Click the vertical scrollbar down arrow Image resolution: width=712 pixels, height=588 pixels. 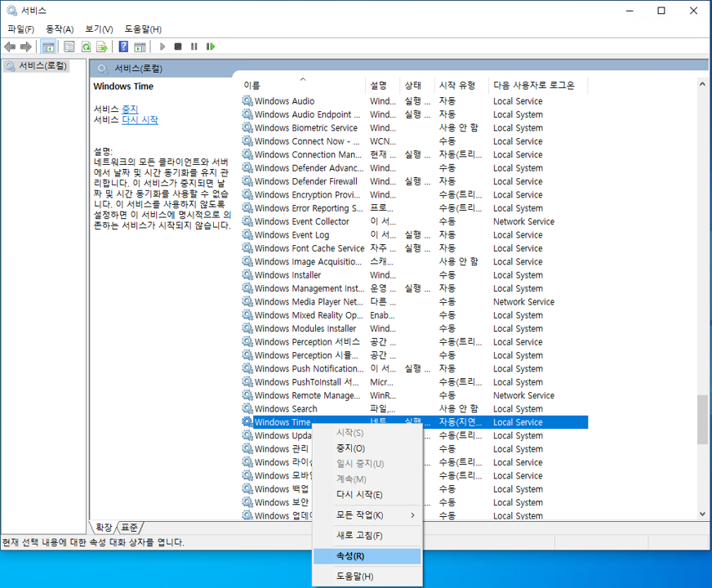pos(702,514)
